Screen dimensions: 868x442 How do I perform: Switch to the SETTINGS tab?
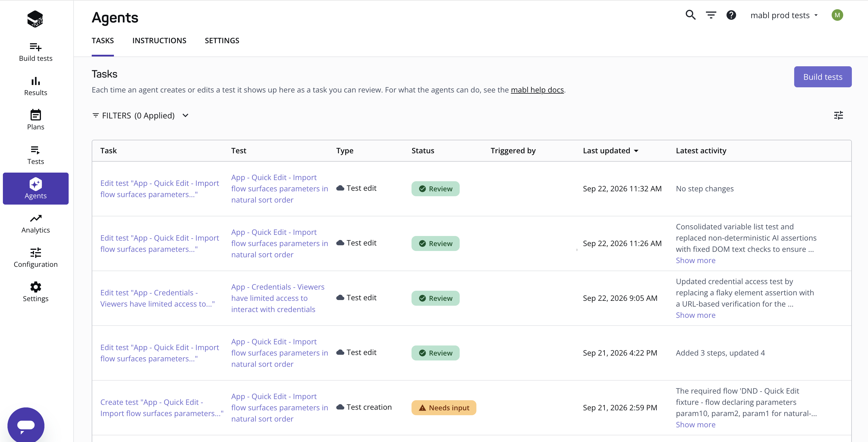coord(222,40)
